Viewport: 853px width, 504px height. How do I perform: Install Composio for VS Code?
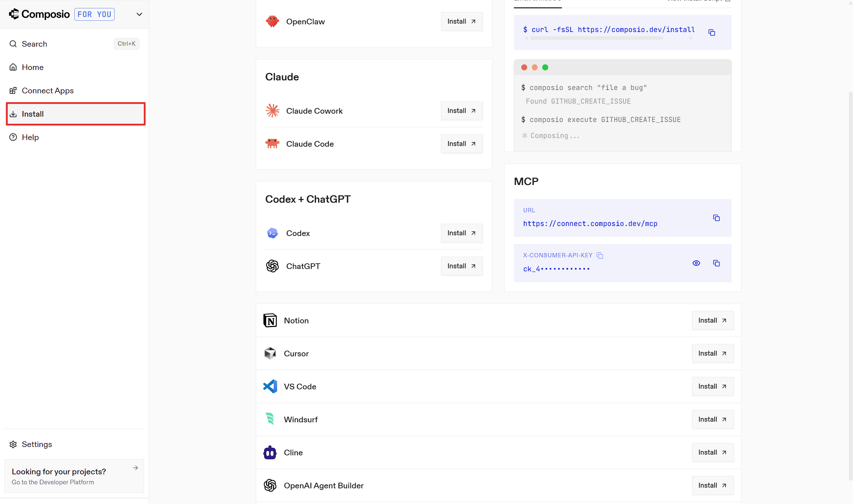pos(713,386)
